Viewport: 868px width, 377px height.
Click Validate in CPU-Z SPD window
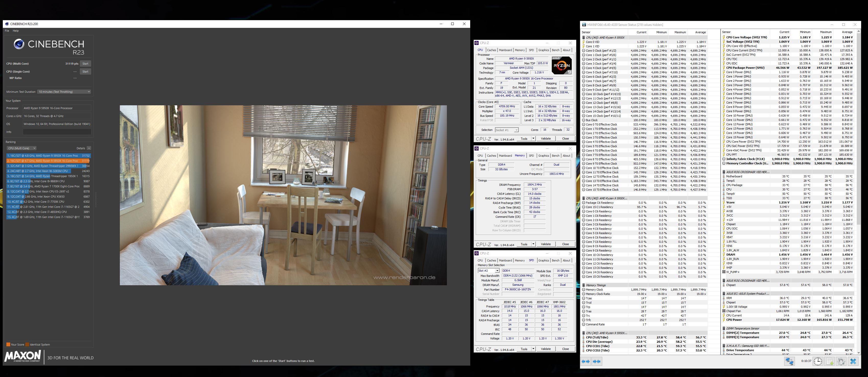(x=546, y=349)
